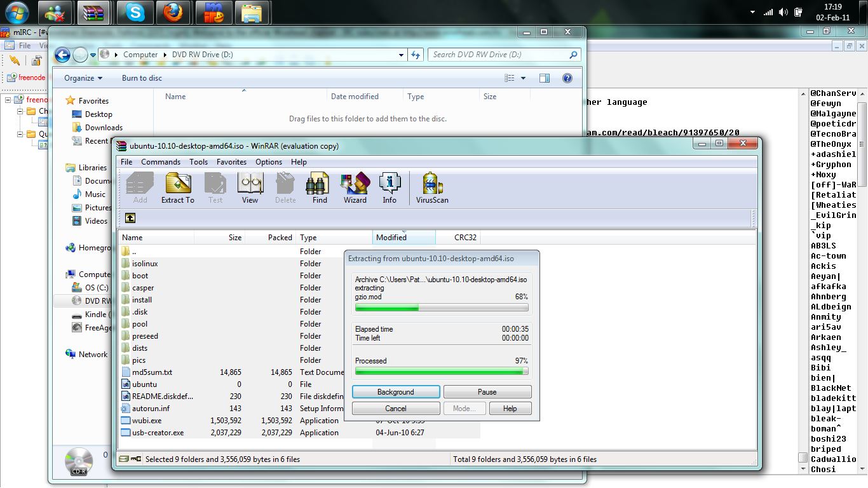Cancel the extraction process

pyautogui.click(x=395, y=409)
